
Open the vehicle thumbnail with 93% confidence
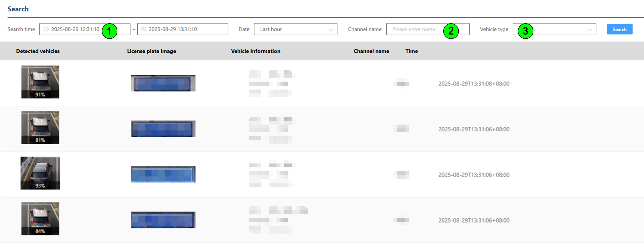(x=40, y=173)
